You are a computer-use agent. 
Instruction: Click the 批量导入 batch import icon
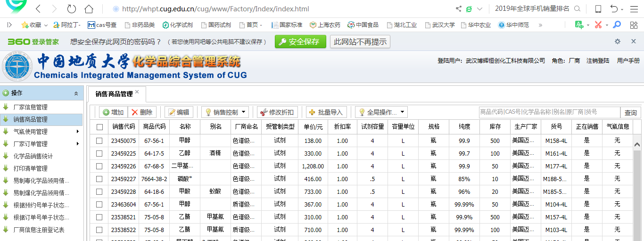[312, 112]
